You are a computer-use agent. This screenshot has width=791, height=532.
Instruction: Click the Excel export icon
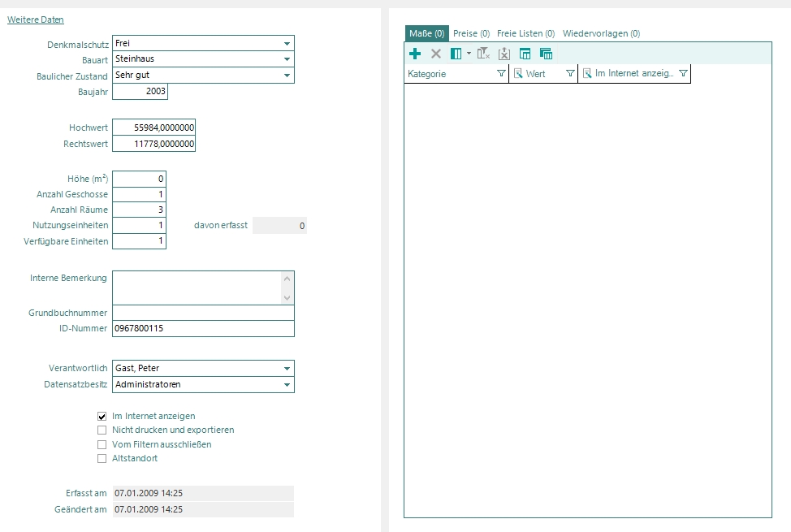pos(504,54)
